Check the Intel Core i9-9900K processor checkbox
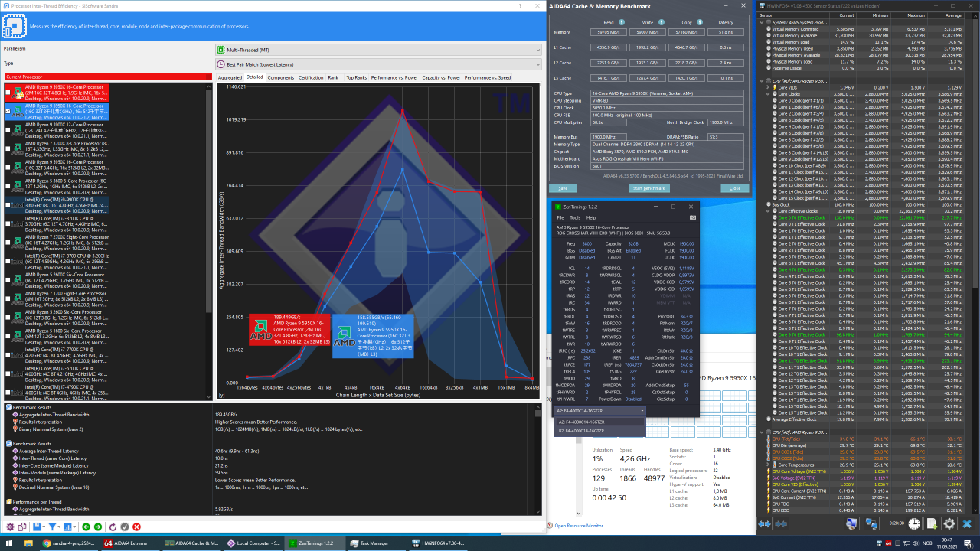 8,204
